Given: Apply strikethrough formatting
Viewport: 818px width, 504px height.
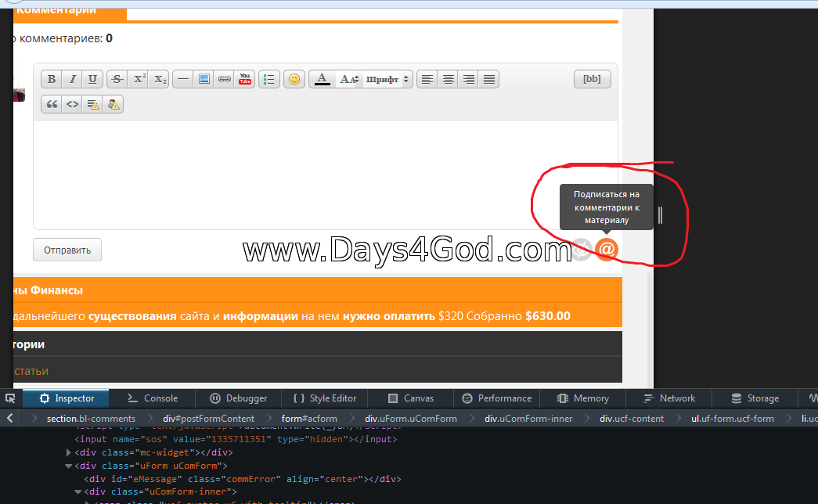Looking at the screenshot, I should pyautogui.click(x=117, y=79).
